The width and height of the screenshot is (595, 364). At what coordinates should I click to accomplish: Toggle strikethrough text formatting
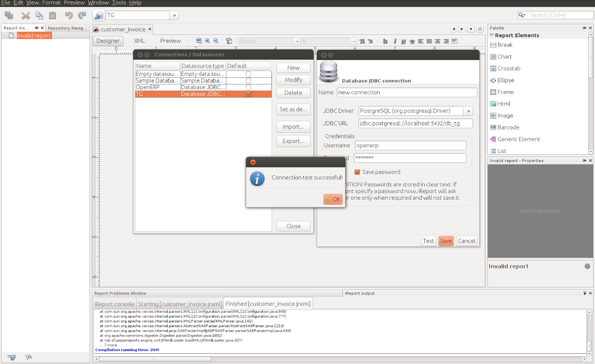tap(412, 41)
